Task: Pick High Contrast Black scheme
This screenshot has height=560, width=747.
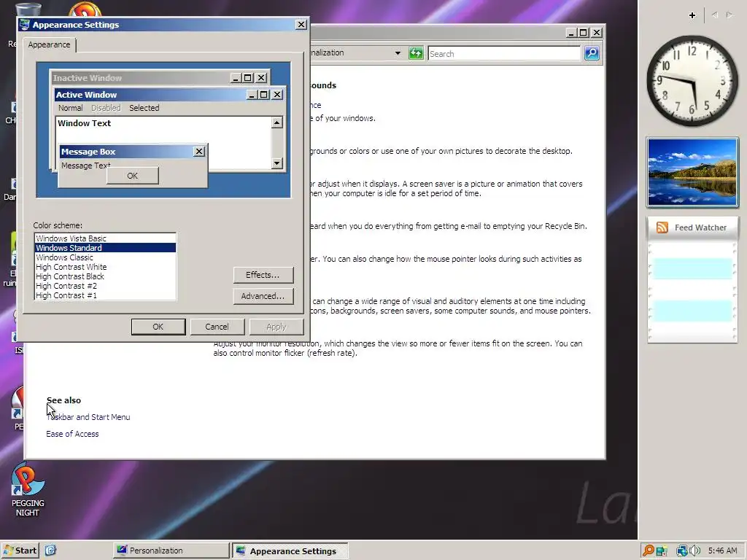Action: (105, 276)
